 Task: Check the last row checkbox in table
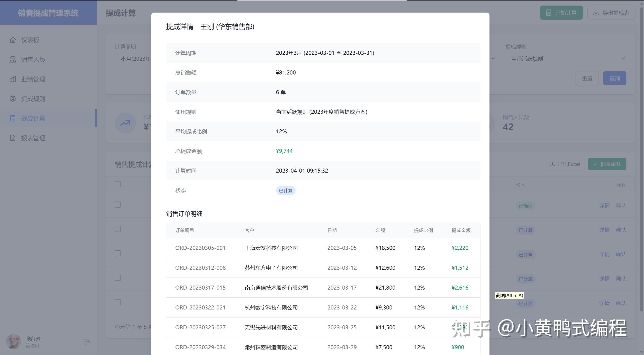(x=118, y=302)
